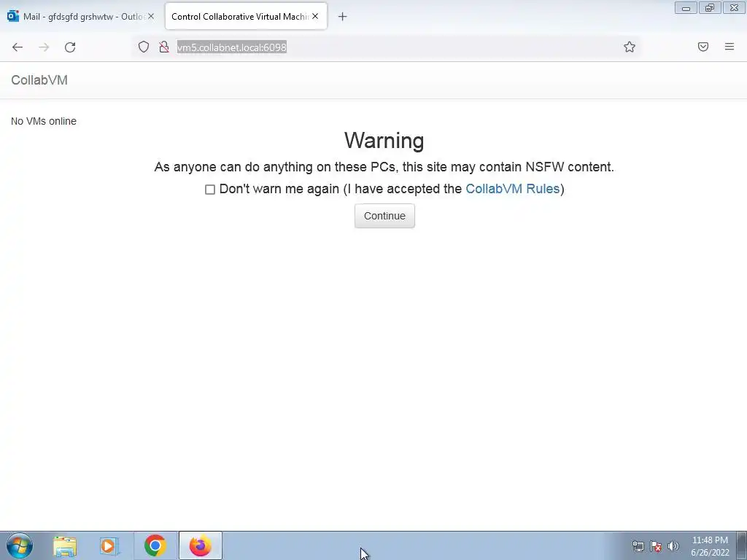
Task: Switch to the Mail Outlook tab
Action: pyautogui.click(x=81, y=16)
